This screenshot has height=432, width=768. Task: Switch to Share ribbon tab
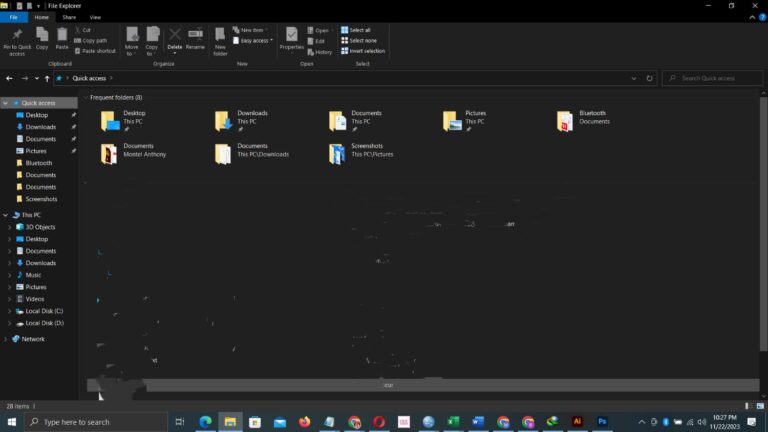69,17
